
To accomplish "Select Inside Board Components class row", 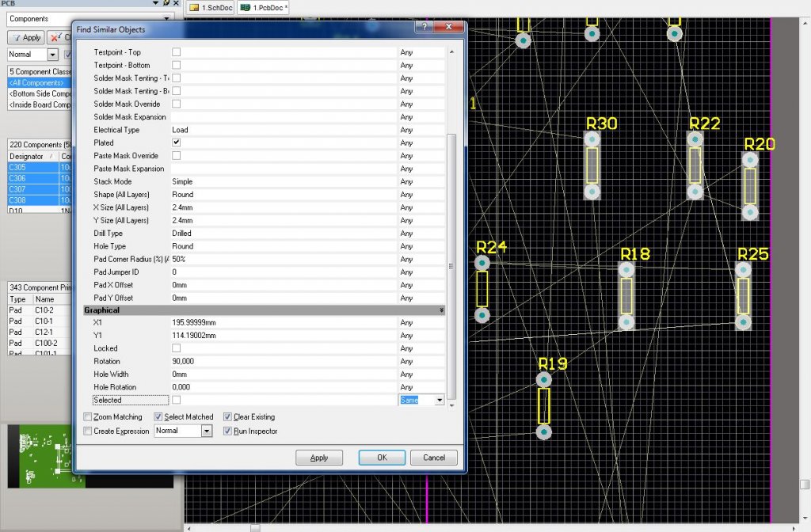I will (40, 104).
